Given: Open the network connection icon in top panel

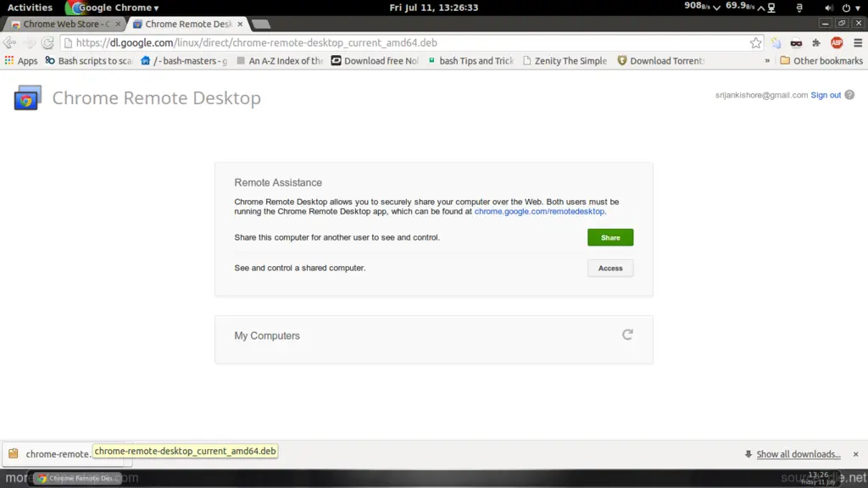Looking at the screenshot, I should (771, 8).
